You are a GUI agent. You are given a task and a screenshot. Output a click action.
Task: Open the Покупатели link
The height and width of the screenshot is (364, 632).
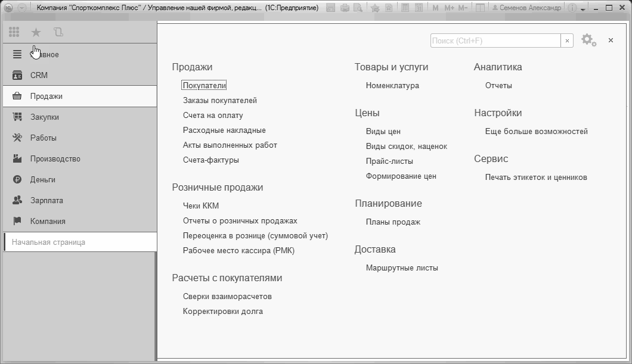pos(205,85)
